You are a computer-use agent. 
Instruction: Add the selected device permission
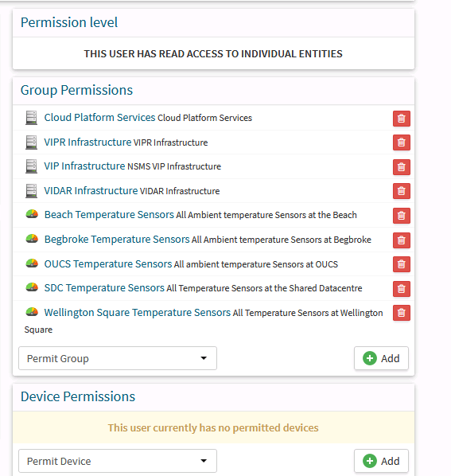[381, 461]
